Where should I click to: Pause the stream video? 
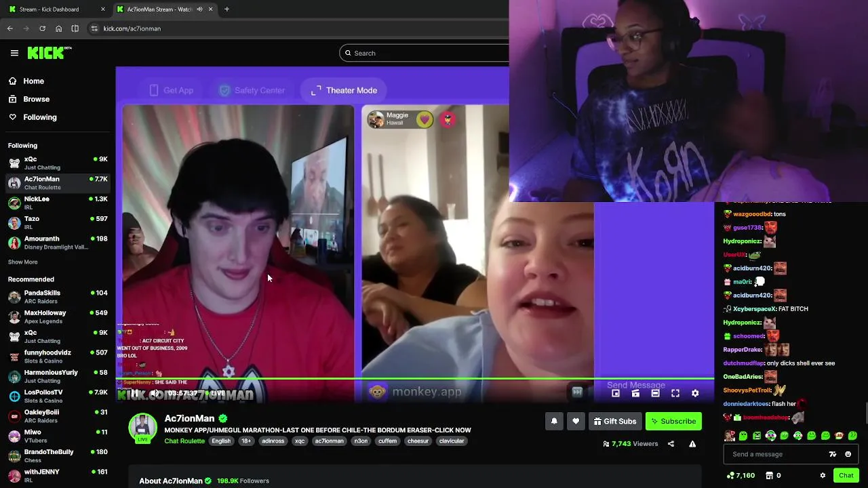(134, 393)
